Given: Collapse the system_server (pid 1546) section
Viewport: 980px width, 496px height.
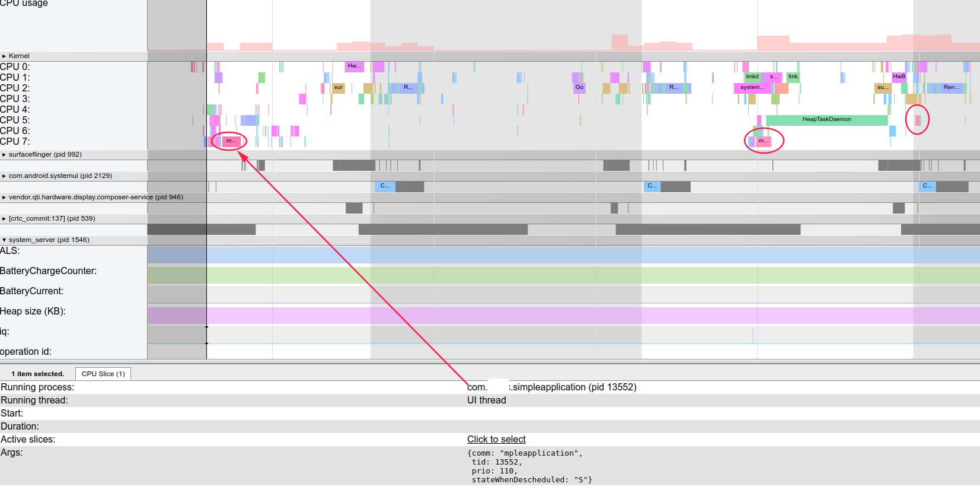Looking at the screenshot, I should pyautogui.click(x=4, y=240).
